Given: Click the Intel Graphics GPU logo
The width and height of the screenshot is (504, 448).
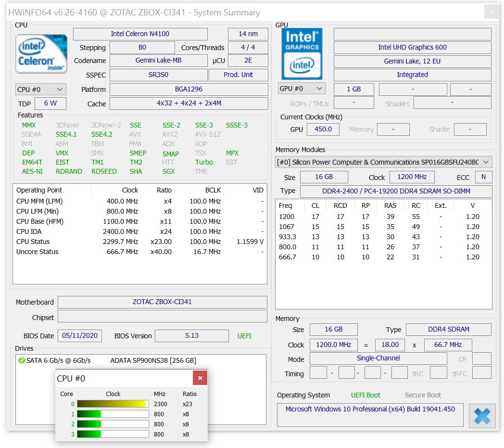Looking at the screenshot, I should tap(302, 54).
